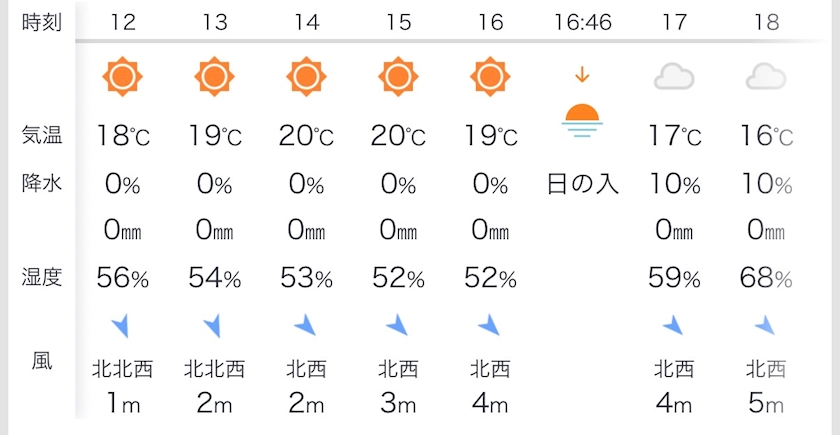Screen dimensions: 840x435
Task: Click the sunny icon for 16 o'clock
Action: click(489, 76)
